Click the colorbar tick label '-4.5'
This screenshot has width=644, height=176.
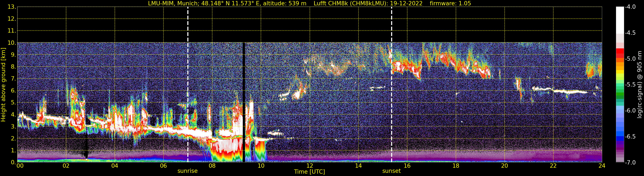(x=630, y=33)
